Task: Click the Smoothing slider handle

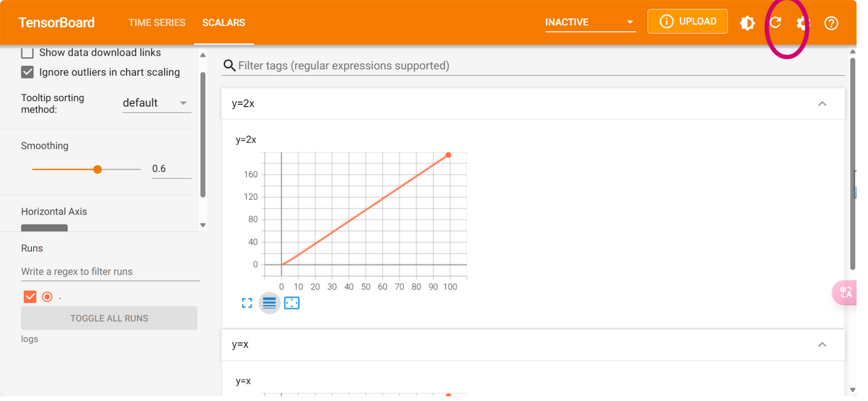Action: click(x=98, y=169)
